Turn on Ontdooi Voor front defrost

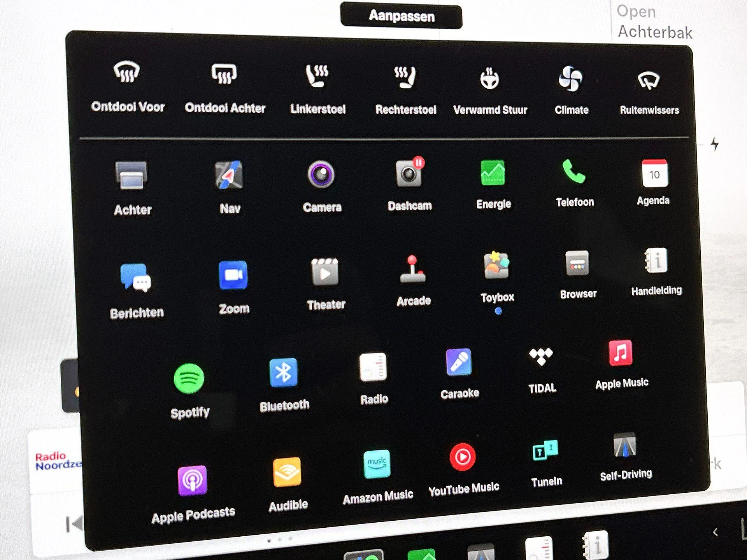coord(127,72)
